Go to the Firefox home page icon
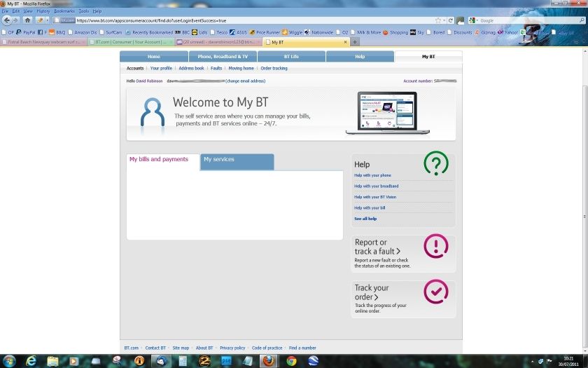Viewport: 588px width, 368px height. [x=27, y=20]
